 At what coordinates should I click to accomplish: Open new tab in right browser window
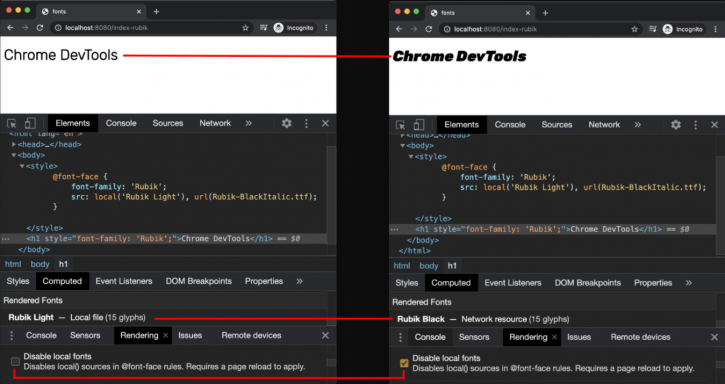coord(545,13)
